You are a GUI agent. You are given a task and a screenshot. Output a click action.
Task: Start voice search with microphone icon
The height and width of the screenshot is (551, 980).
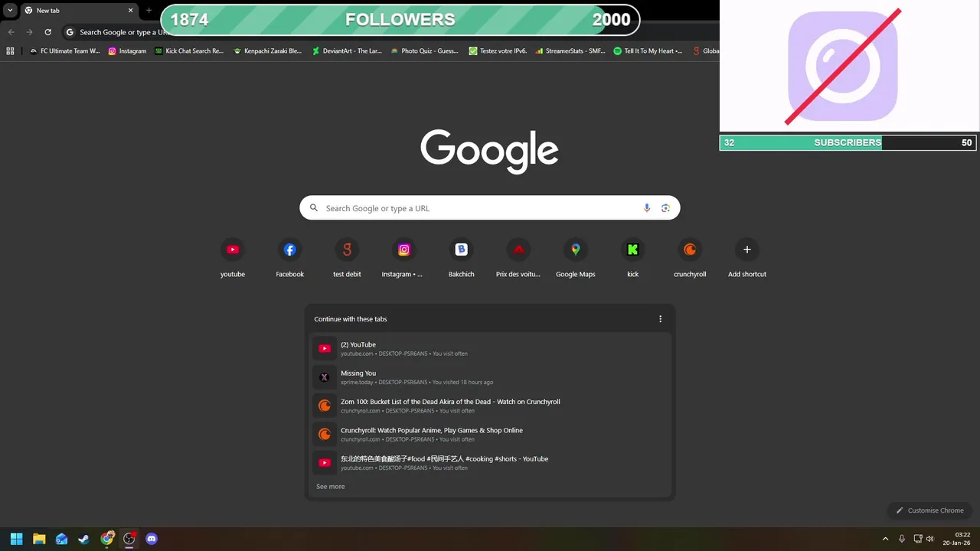click(x=647, y=208)
